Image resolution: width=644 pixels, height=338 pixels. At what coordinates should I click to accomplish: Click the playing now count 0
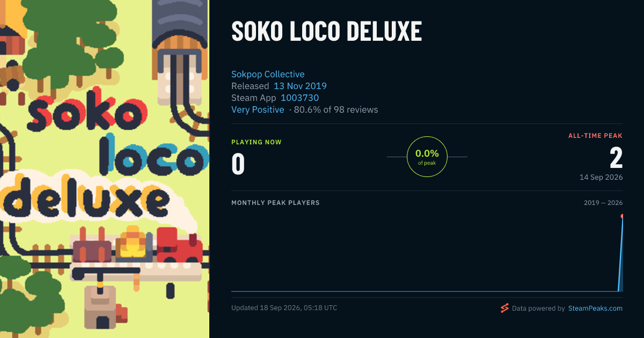tap(238, 165)
